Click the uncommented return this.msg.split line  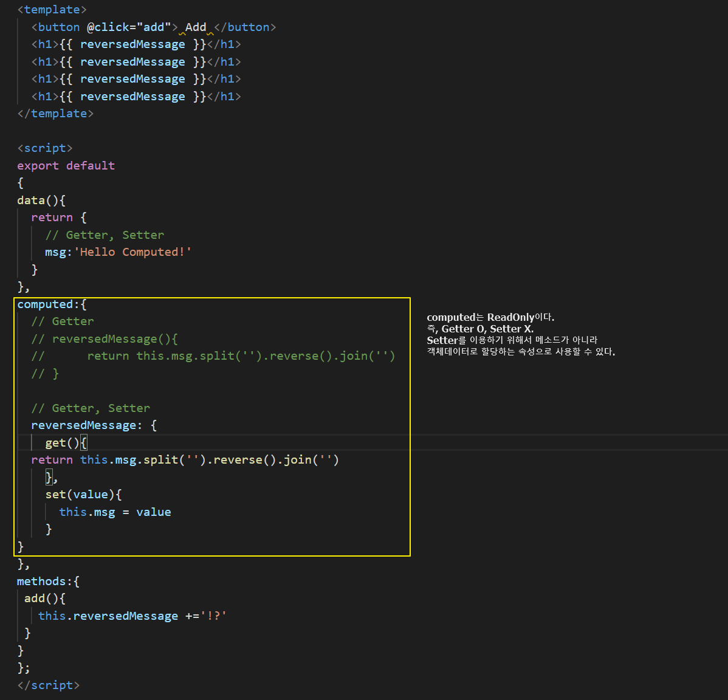tap(185, 460)
